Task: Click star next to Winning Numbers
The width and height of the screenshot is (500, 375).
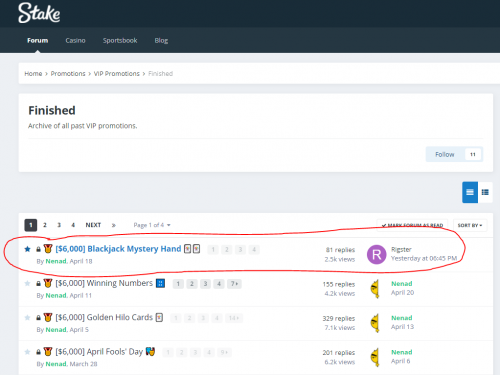Action: coord(28,283)
